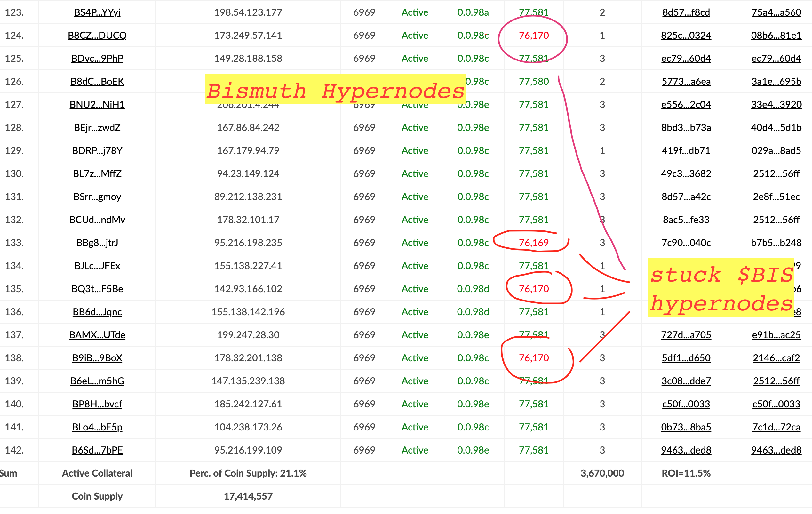Open hash link 08b6...81e1
This screenshot has width=812, height=514.
point(776,36)
